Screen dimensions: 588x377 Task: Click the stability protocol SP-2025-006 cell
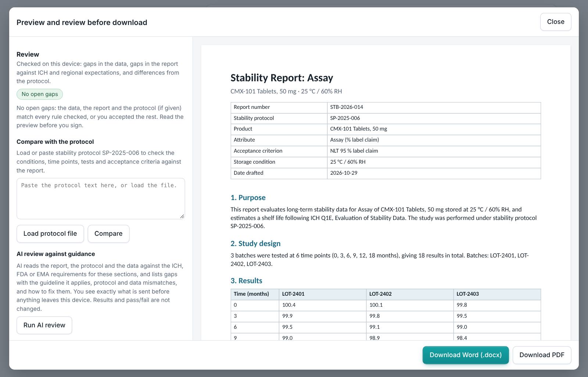[434, 118]
